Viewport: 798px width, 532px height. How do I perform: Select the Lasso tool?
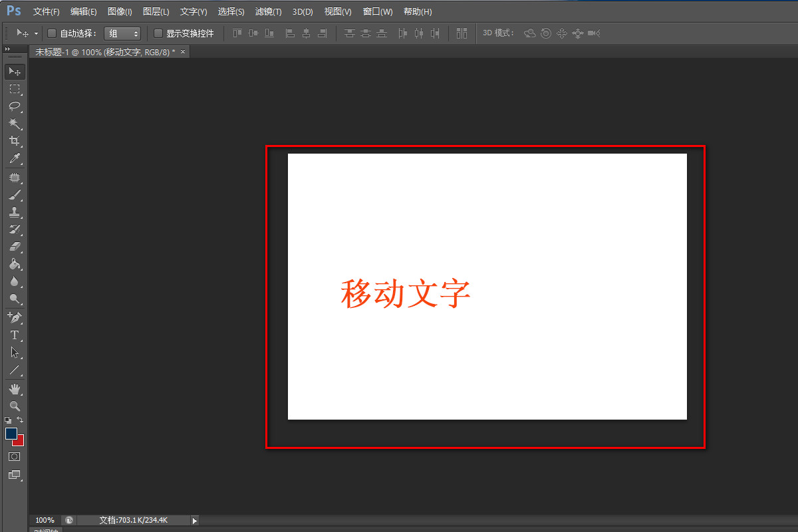(15, 106)
